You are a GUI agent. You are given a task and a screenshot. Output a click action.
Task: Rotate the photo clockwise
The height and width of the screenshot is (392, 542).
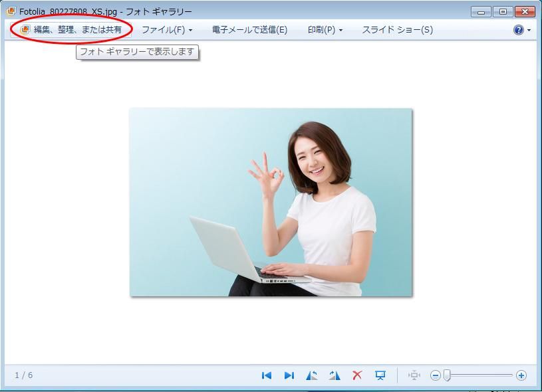pos(335,375)
